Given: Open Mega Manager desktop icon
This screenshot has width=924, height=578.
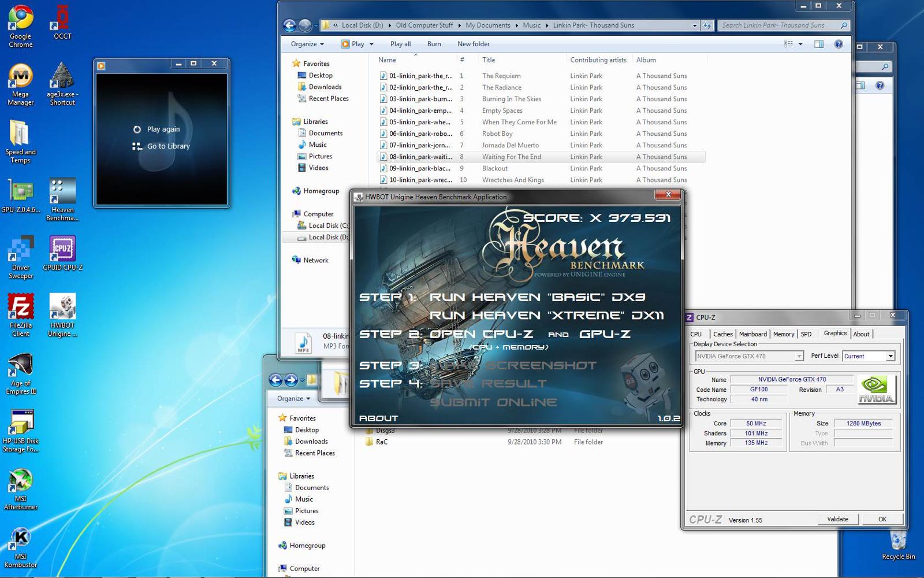Looking at the screenshot, I should pos(20,84).
